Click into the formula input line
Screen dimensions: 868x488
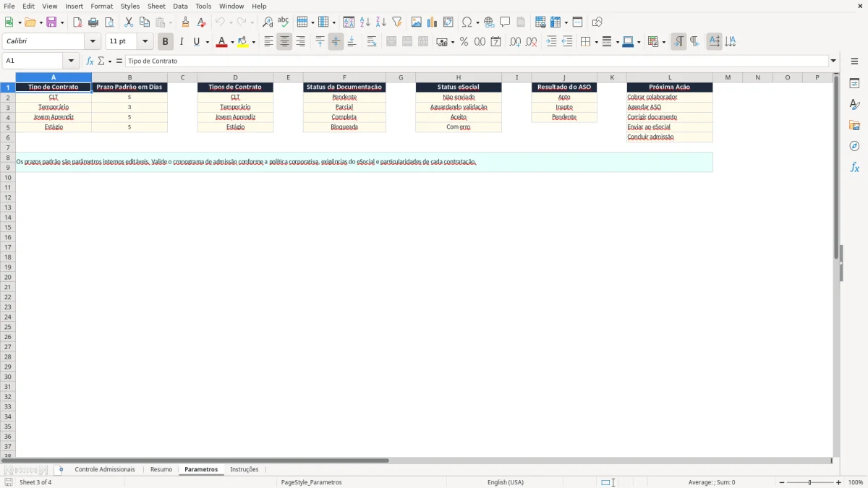(476, 61)
